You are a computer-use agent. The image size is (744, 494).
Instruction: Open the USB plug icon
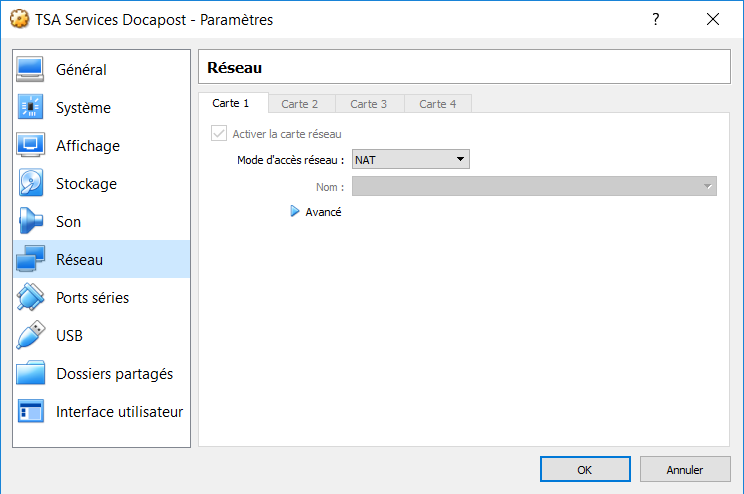click(30, 335)
